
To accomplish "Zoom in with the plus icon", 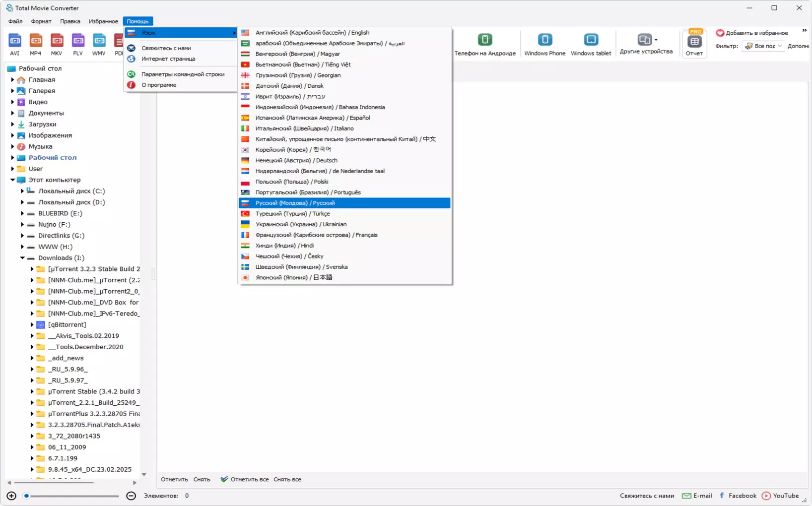I will (11, 496).
